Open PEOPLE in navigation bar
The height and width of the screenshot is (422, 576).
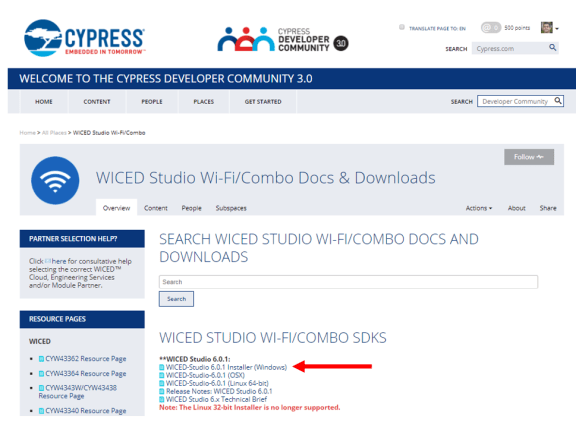pos(152,102)
